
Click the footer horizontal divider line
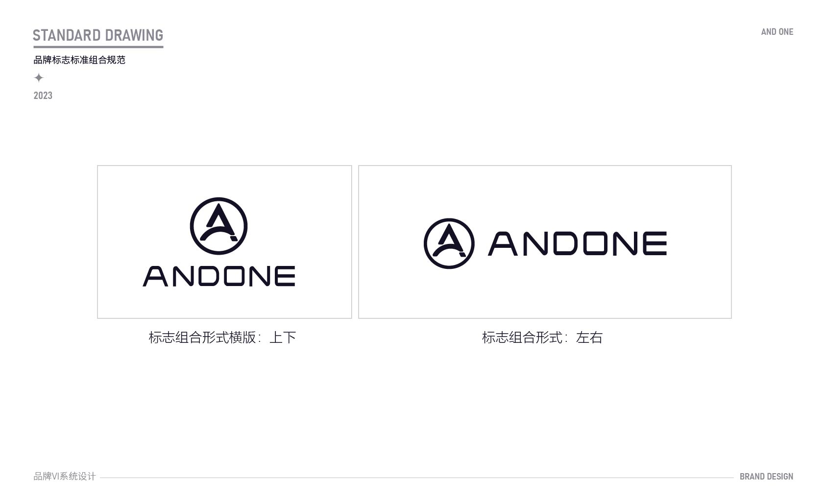tap(417, 478)
